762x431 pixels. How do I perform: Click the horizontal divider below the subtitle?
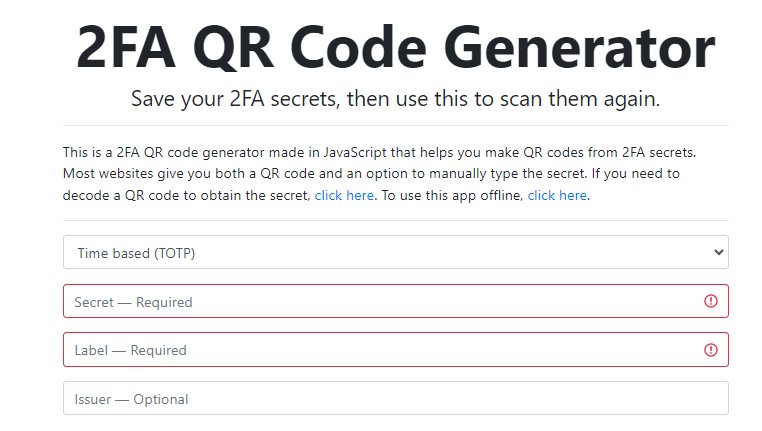pos(395,125)
